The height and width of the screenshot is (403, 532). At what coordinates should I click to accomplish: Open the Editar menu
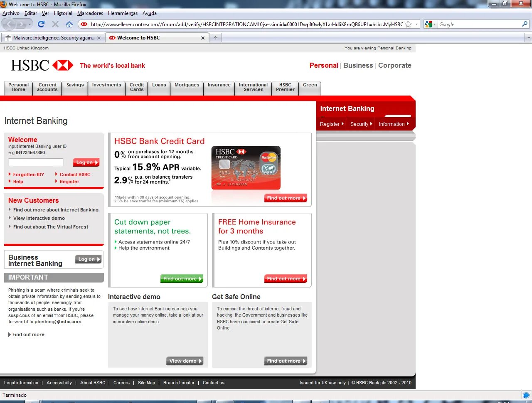coord(31,13)
